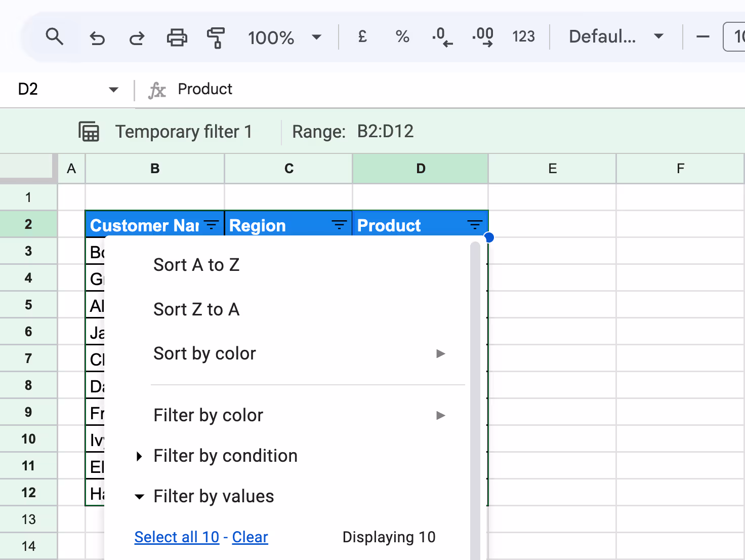This screenshot has height=560, width=745.
Task: Choose Sort A to Z
Action: click(x=197, y=264)
